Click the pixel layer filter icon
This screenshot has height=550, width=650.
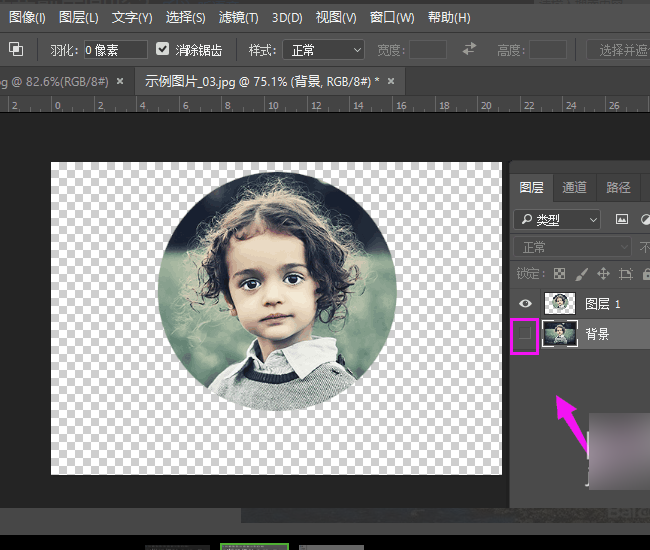(621, 219)
